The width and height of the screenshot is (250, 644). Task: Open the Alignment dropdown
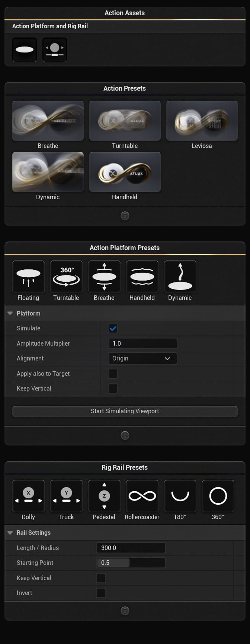tap(142, 358)
